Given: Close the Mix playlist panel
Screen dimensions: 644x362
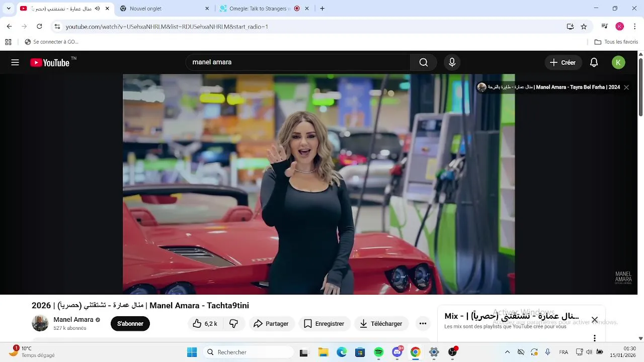Looking at the screenshot, I should [x=595, y=320].
